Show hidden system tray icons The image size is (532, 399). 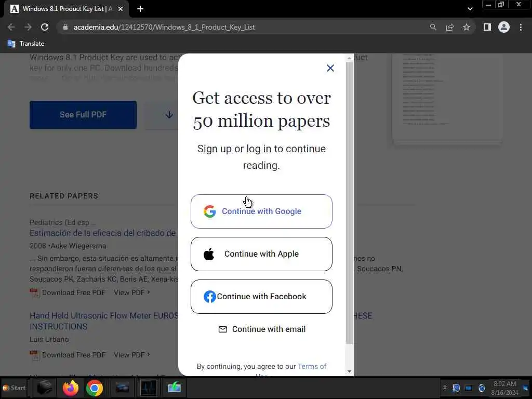445,388
